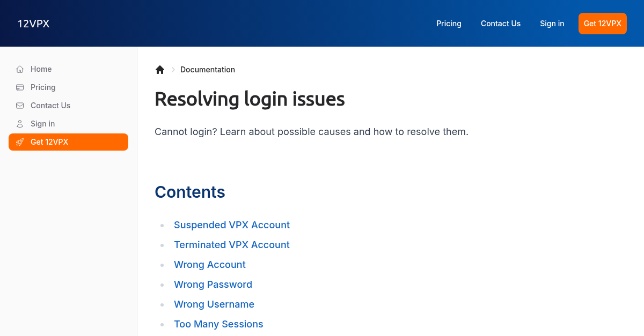
Task: Click the home icon in the breadcrumb
Action: [160, 69]
